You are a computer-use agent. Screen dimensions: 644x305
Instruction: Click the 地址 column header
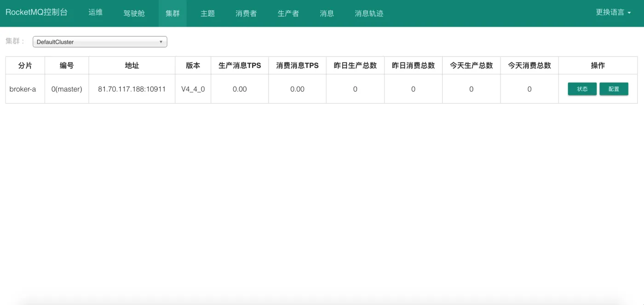tap(132, 65)
